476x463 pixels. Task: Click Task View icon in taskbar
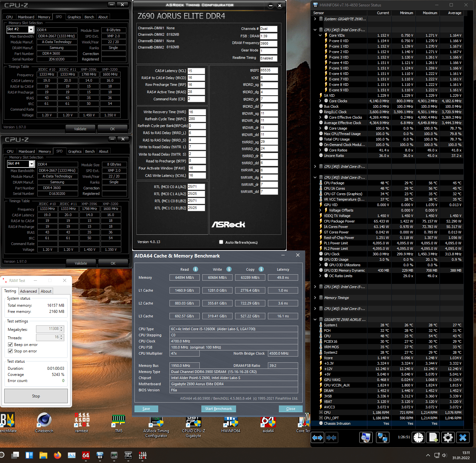pos(15,455)
